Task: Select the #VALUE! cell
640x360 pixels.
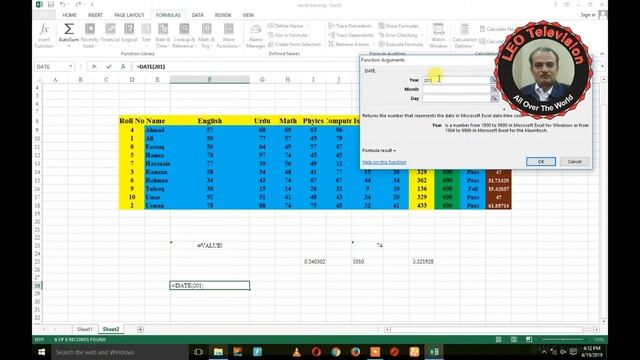Action: pos(210,245)
